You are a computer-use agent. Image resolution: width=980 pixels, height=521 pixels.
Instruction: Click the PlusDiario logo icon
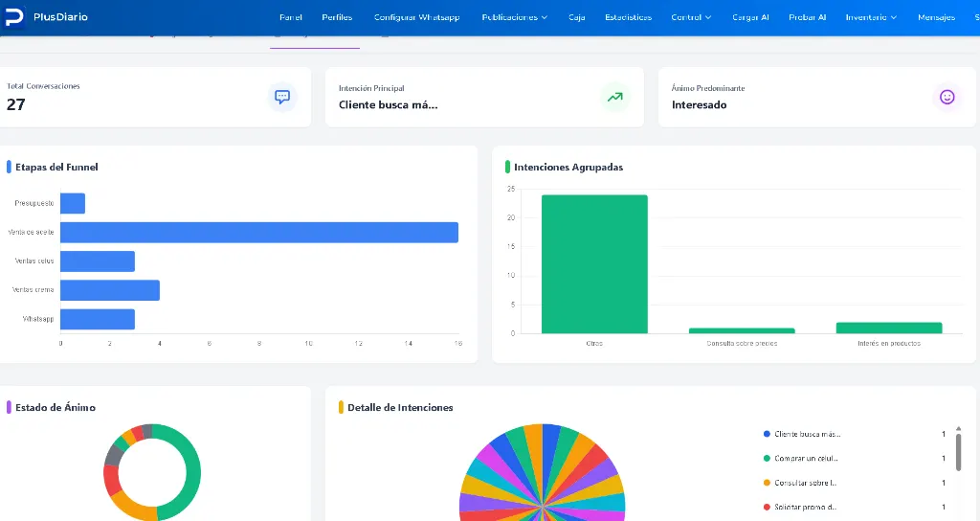[x=13, y=17]
